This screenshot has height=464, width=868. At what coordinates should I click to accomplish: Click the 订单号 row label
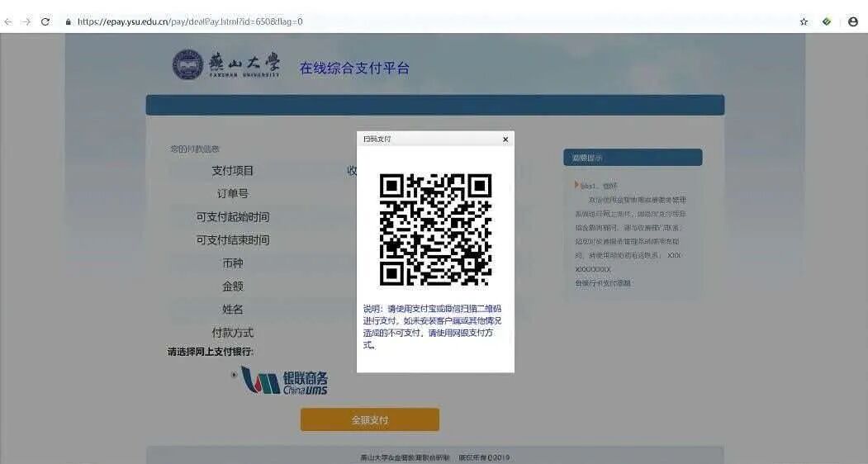tap(233, 194)
